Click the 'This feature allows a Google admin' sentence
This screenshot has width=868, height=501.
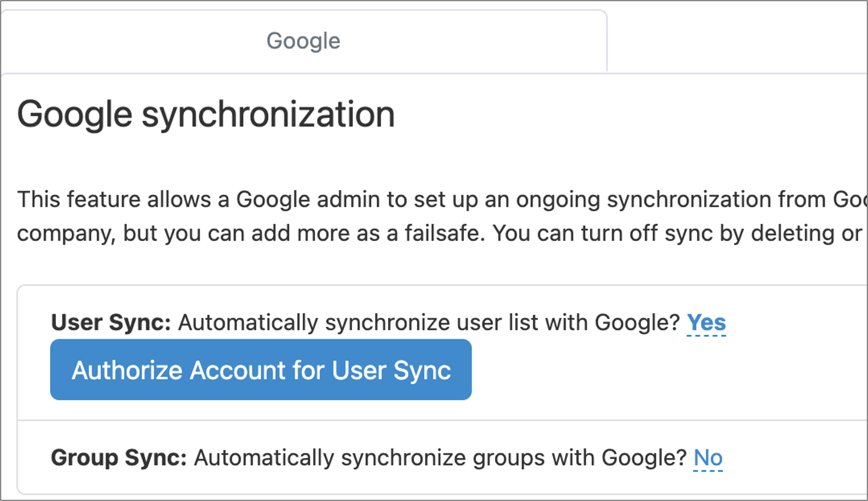[x=442, y=200]
